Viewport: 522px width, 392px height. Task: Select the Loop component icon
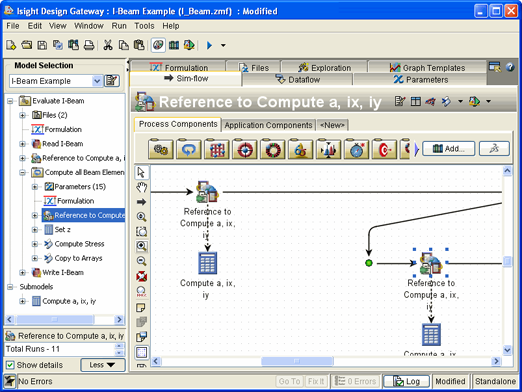189,149
